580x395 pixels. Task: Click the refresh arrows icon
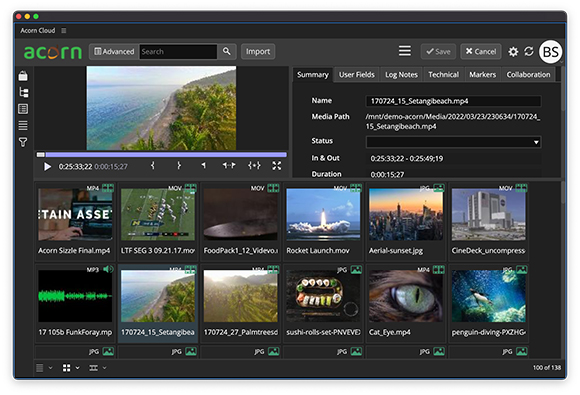(529, 51)
